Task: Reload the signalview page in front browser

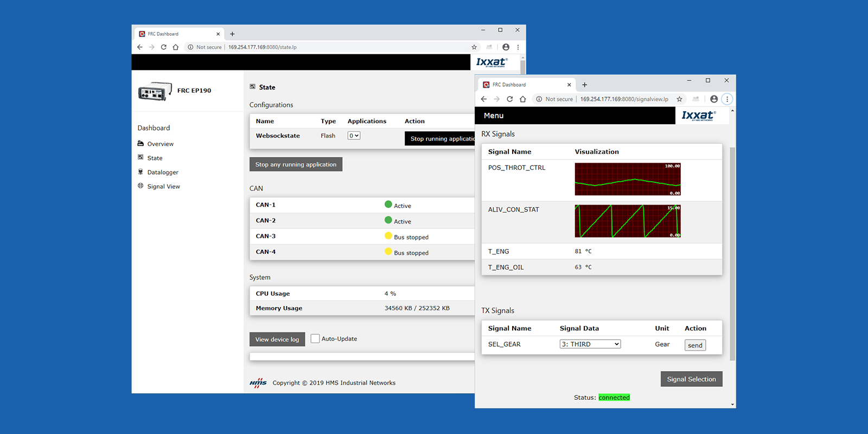Action: point(509,99)
